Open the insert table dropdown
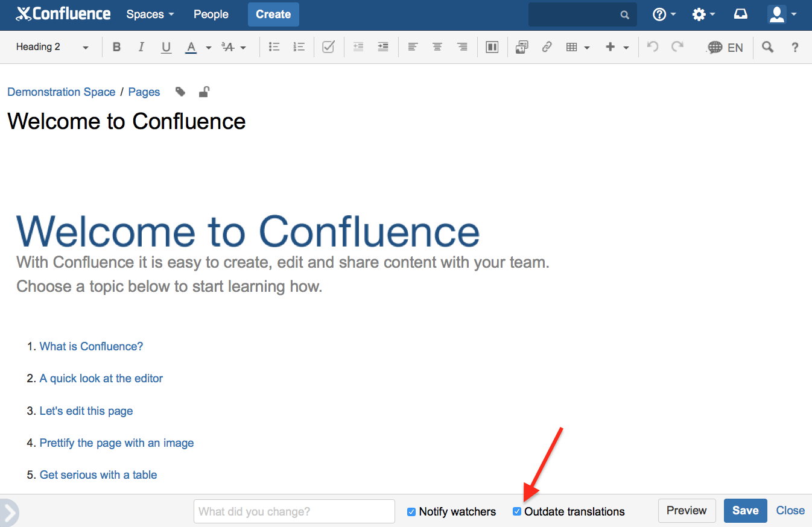Screen dimensions: 812x527 578,47
